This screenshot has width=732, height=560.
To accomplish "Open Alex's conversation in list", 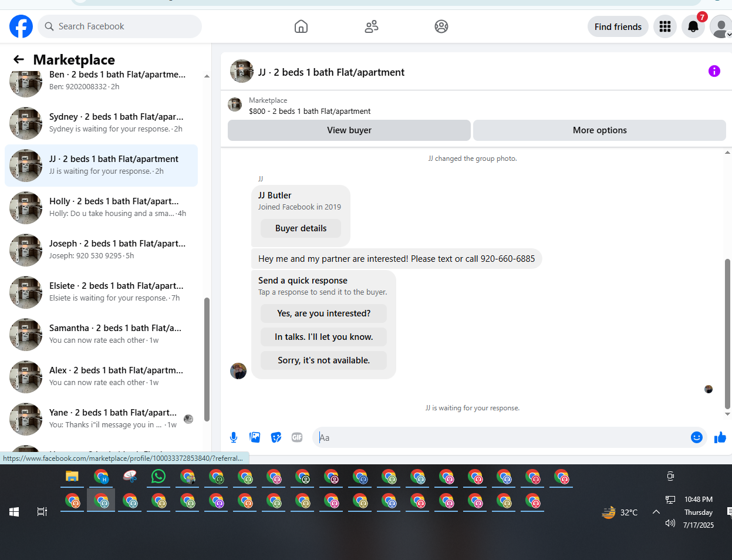I will 101,377.
